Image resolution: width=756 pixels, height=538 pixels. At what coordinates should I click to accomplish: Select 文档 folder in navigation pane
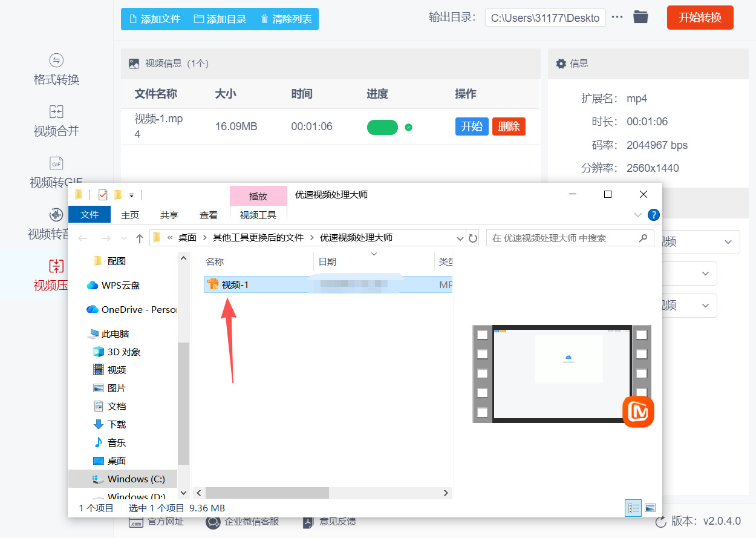(109, 406)
